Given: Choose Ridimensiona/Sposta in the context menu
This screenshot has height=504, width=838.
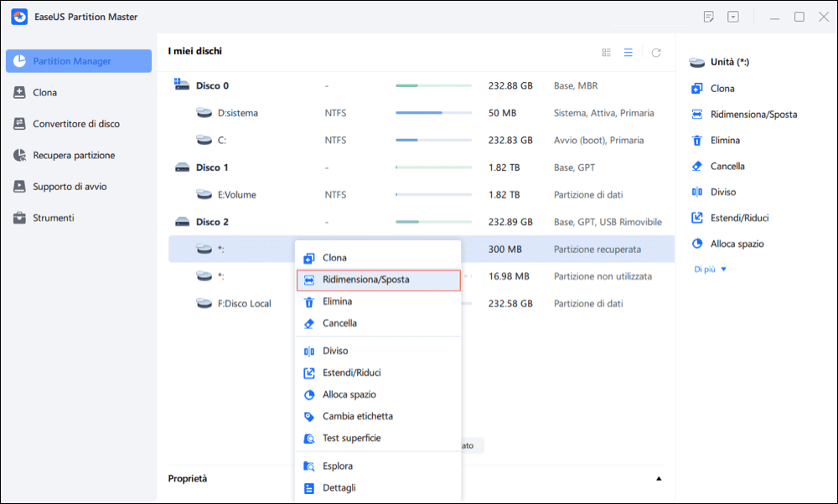Looking at the screenshot, I should click(378, 280).
